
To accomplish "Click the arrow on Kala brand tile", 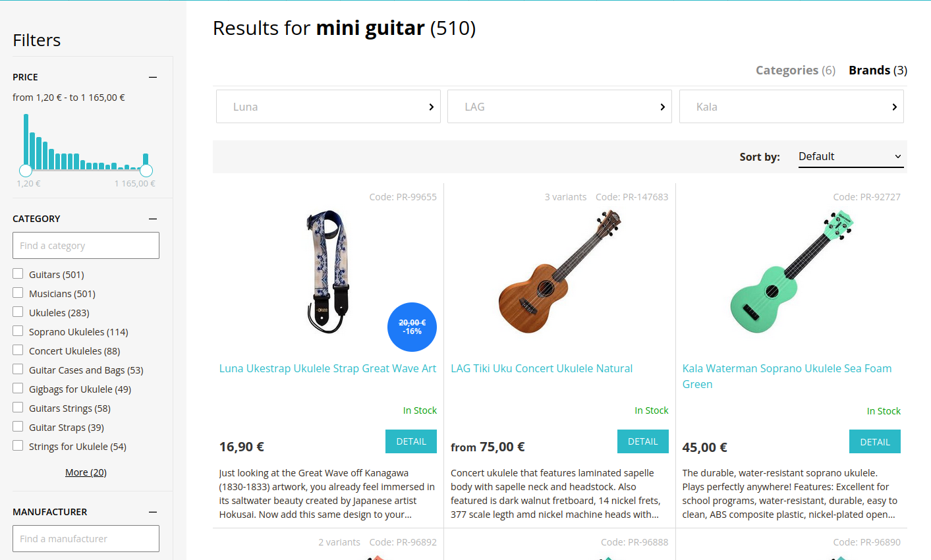I will pyautogui.click(x=894, y=107).
